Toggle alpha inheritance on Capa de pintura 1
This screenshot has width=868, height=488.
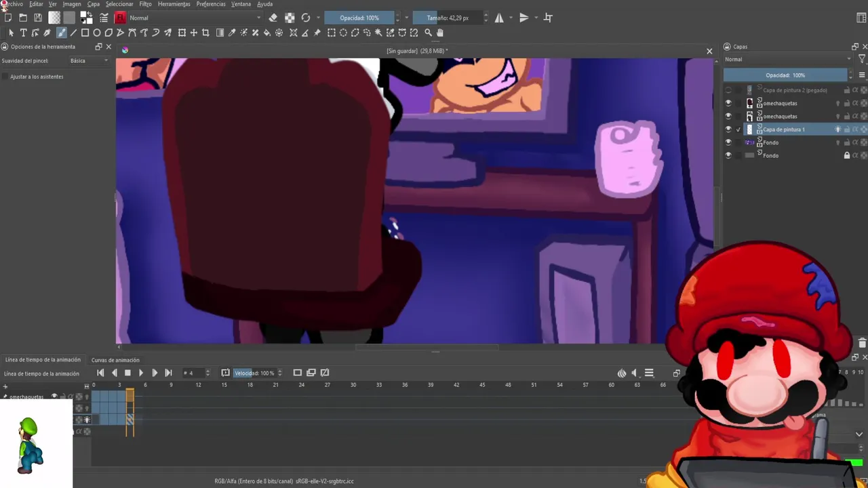pyautogui.click(x=855, y=129)
